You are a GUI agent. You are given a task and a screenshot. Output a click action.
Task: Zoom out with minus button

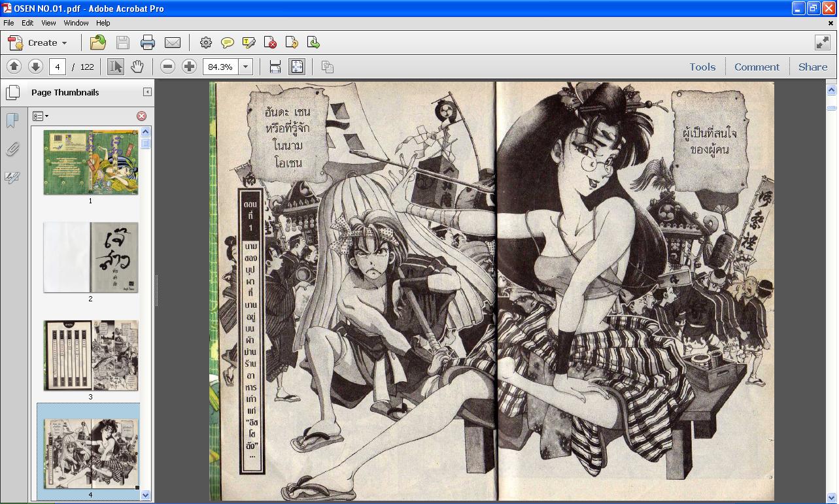point(167,67)
